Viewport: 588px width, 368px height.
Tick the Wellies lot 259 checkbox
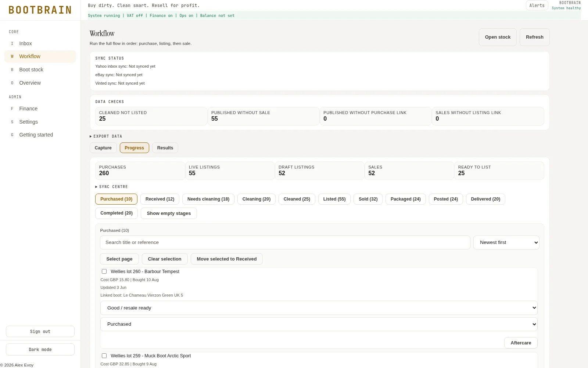pos(104,356)
